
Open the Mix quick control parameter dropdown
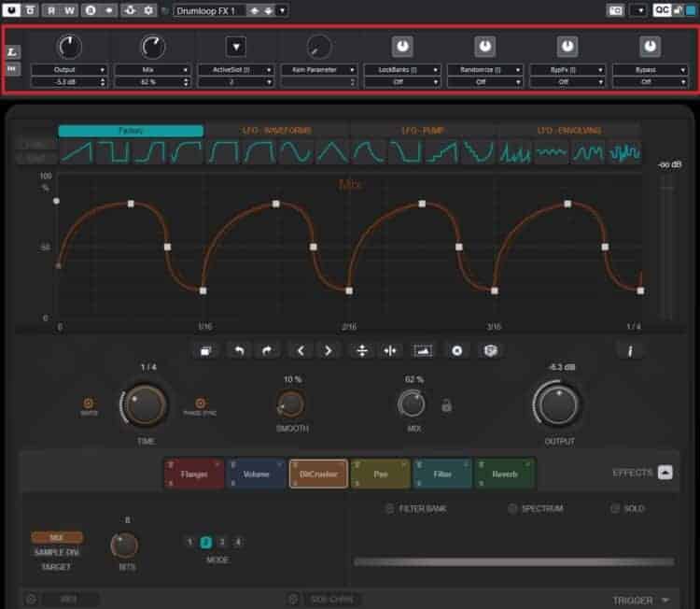tap(152, 70)
